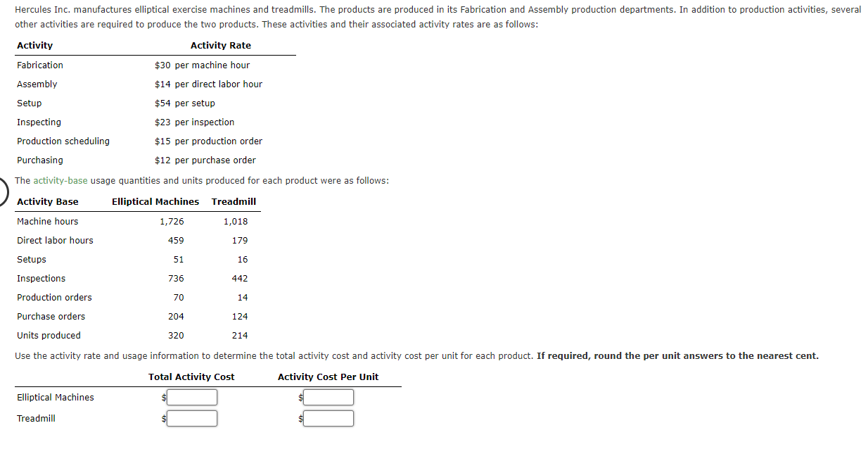Click the dollar sign beside the Treadmill cost field
Screen dimensions: 868x461
(163, 418)
